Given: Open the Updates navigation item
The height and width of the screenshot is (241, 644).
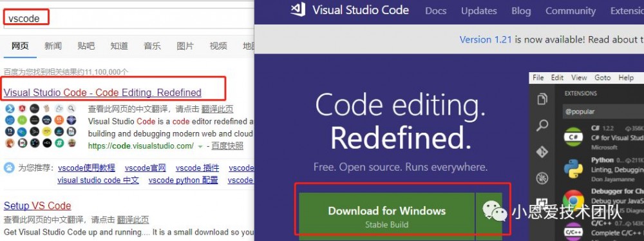Looking at the screenshot, I should tap(479, 11).
